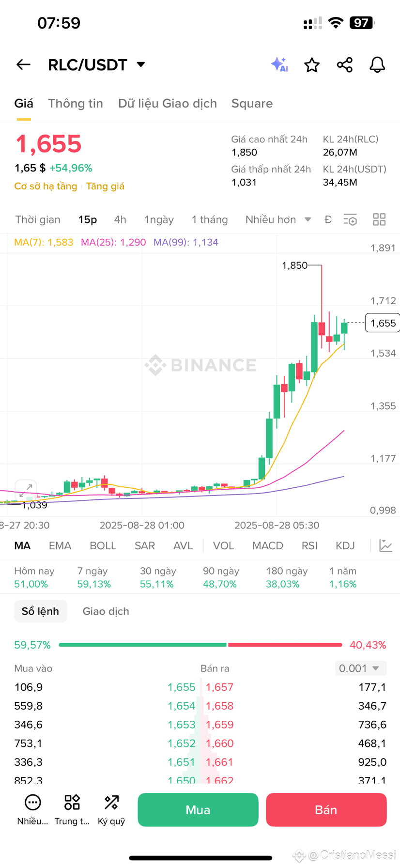Image resolution: width=400 pixels, height=868 pixels.
Task: Toggle the RSI indicator
Action: click(x=309, y=546)
